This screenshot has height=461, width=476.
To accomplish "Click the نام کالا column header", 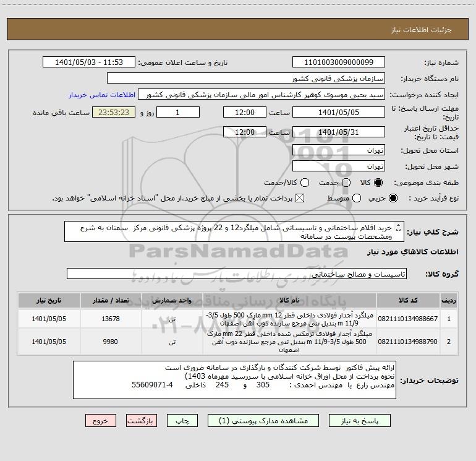I will (x=289, y=300).
